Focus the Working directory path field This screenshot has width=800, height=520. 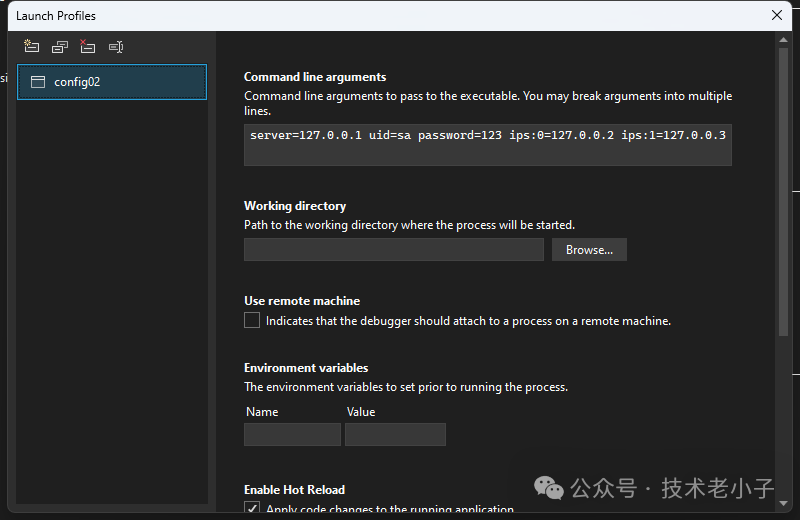(x=393, y=249)
